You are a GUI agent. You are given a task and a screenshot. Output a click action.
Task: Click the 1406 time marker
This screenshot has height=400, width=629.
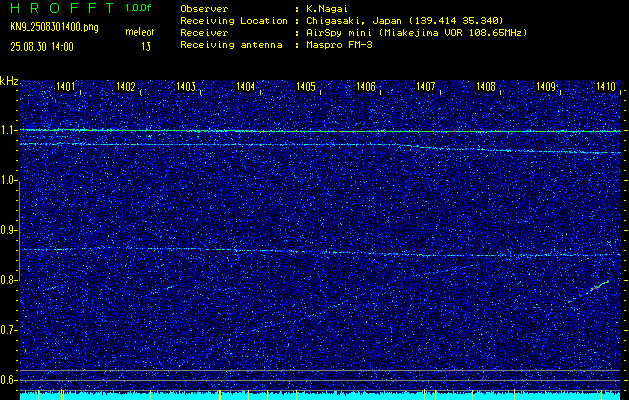pos(366,86)
